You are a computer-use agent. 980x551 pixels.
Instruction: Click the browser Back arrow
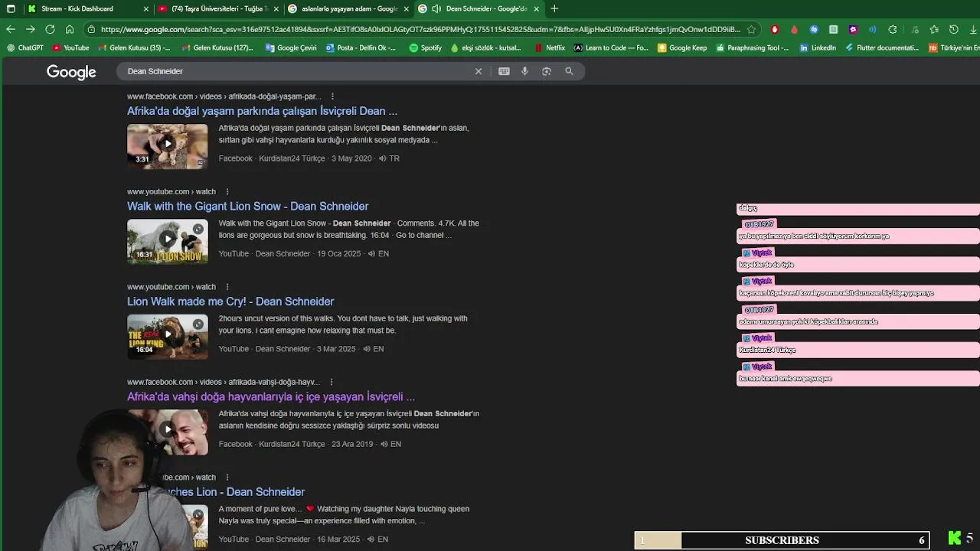point(11,29)
